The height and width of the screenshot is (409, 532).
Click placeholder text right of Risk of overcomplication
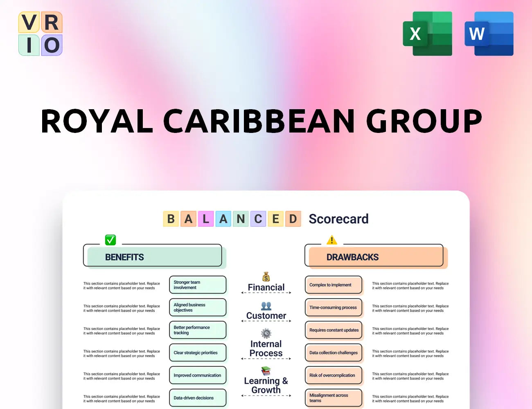[x=410, y=376]
